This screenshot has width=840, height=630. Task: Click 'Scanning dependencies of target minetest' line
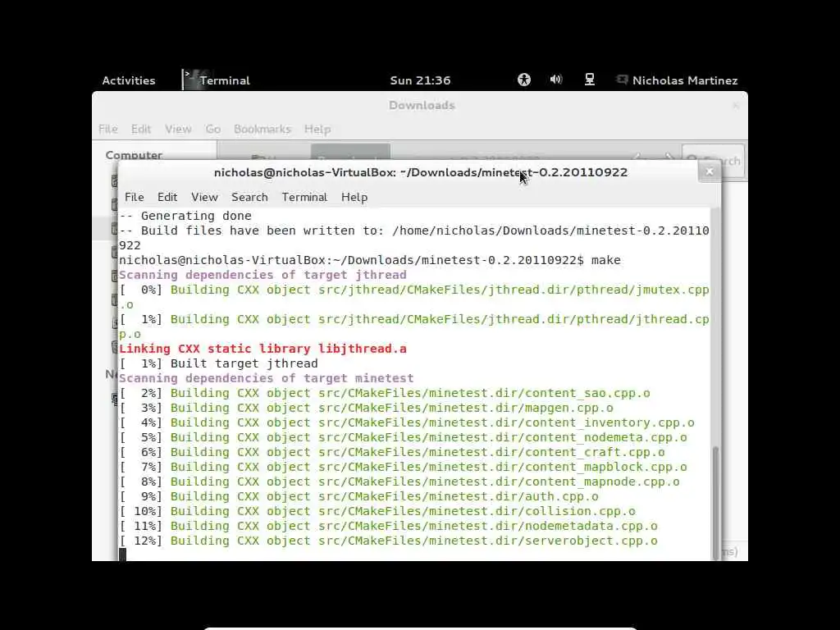267,378
